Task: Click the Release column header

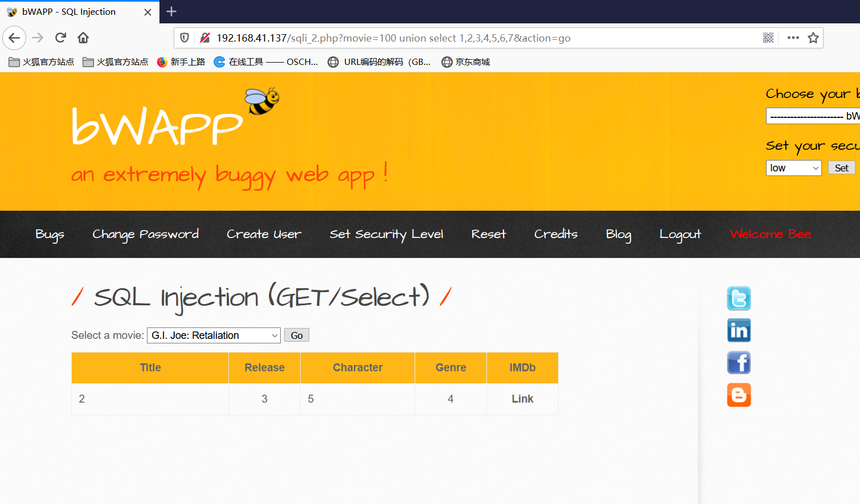Action: coord(264,368)
